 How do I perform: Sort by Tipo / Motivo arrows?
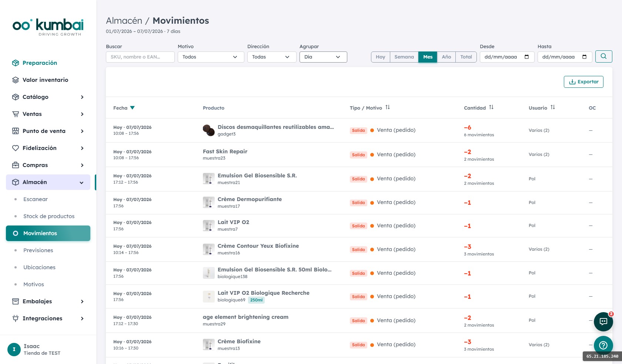(387, 107)
